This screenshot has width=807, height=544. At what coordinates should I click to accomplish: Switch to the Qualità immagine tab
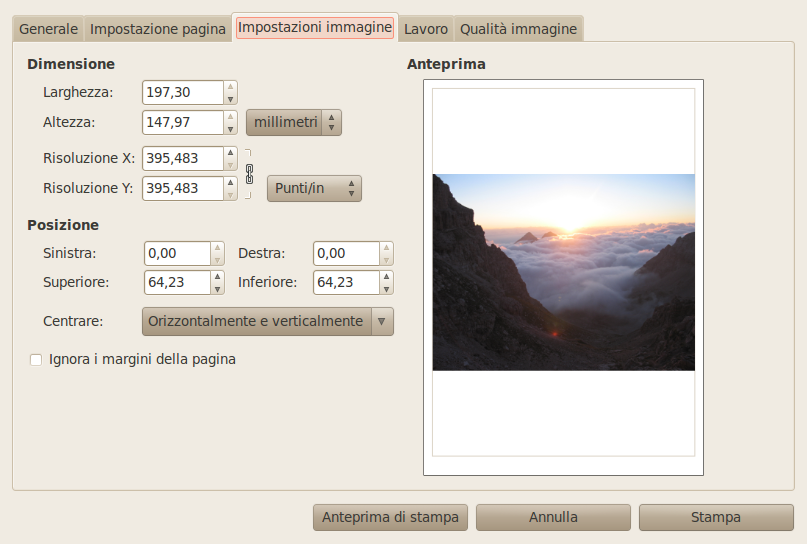click(x=518, y=29)
